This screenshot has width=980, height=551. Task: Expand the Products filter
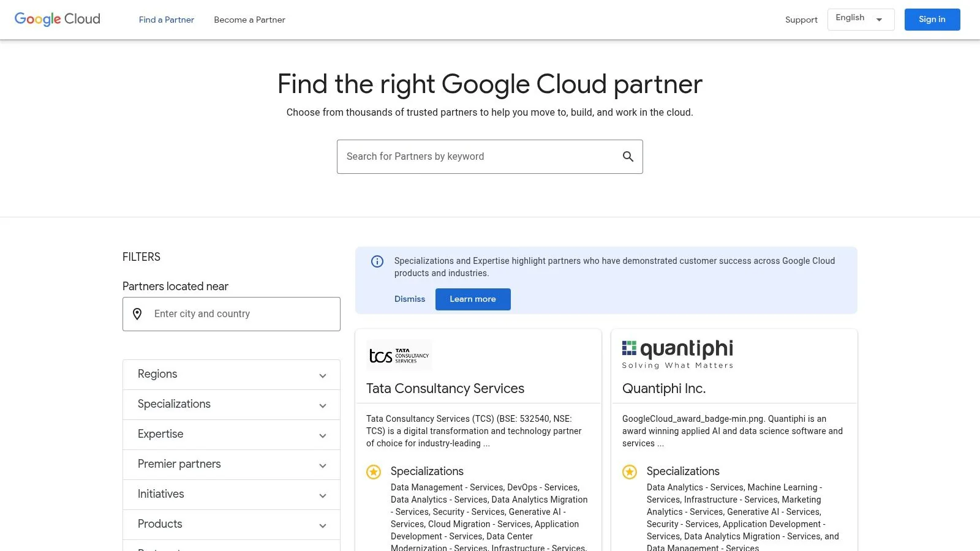point(231,524)
